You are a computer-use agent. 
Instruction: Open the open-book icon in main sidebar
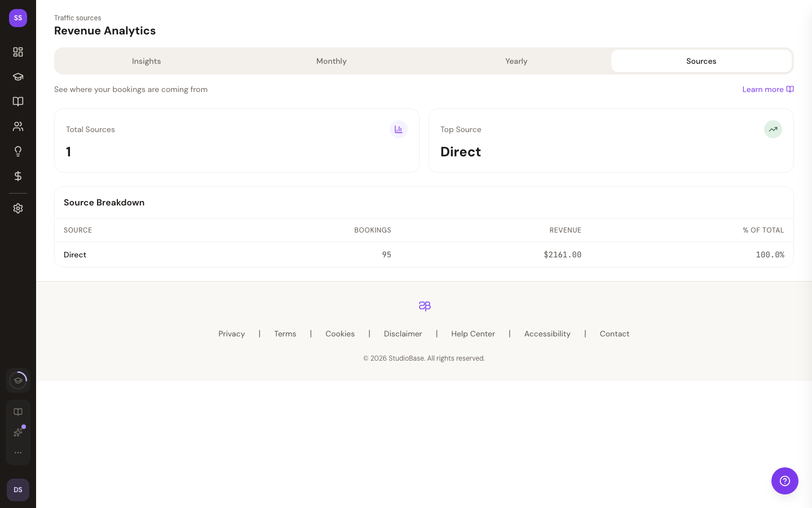18,102
